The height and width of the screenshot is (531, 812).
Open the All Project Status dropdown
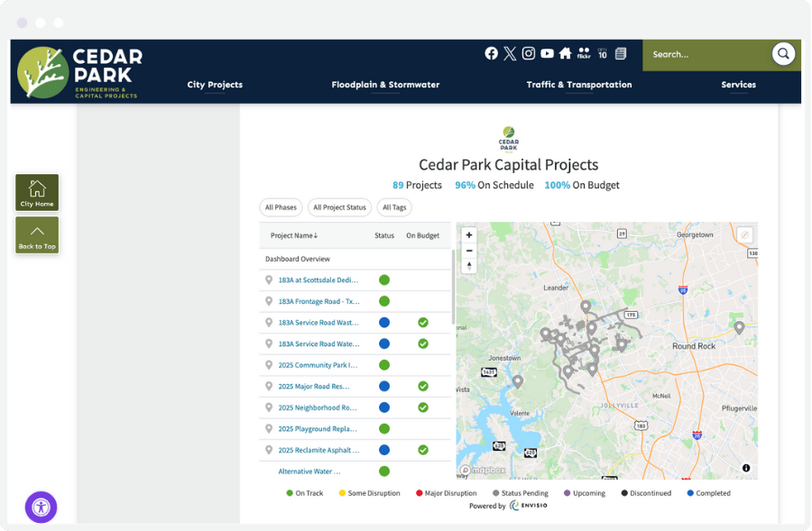(x=340, y=207)
